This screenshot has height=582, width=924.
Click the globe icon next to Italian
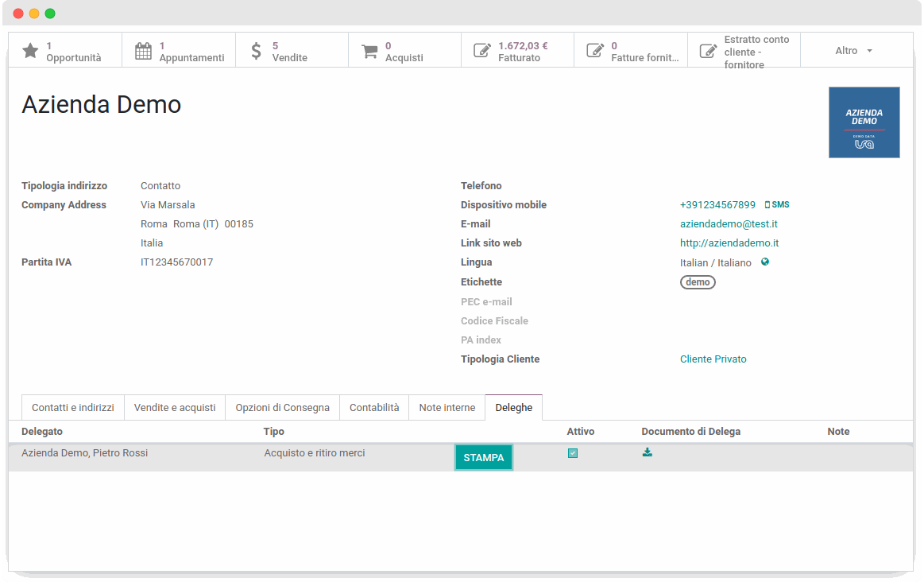[x=764, y=262]
